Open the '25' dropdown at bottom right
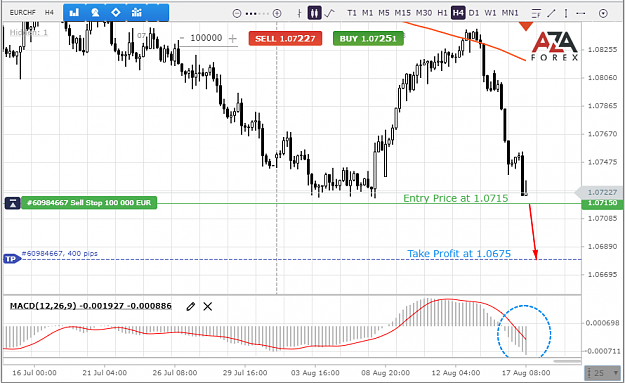Image resolution: width=625 pixels, height=383 pixels. pyautogui.click(x=603, y=373)
